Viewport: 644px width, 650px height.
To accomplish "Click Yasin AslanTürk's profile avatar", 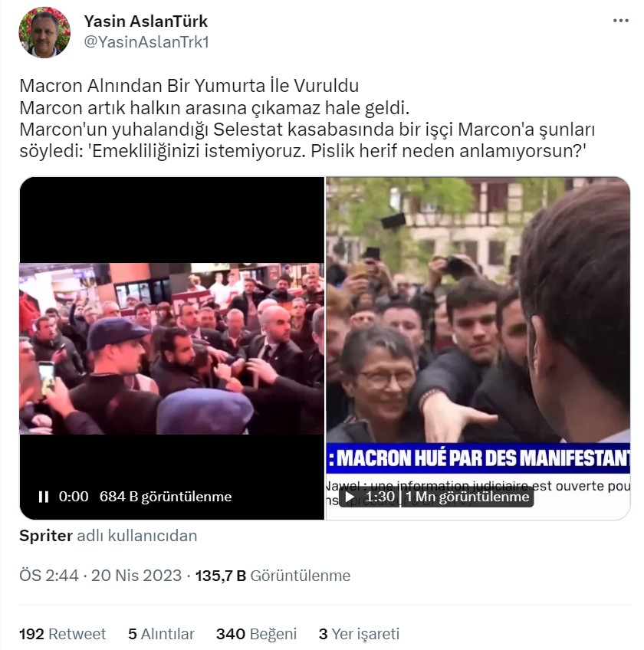I will [x=44, y=32].
